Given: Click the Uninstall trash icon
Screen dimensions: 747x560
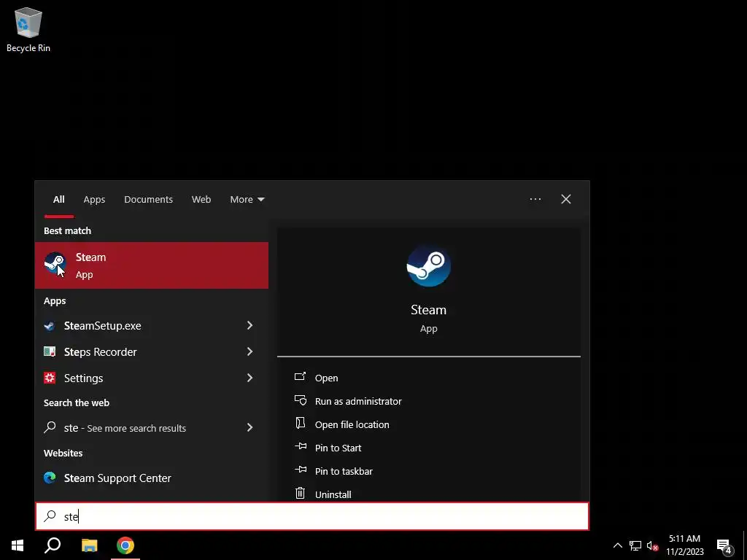Looking at the screenshot, I should click(x=300, y=493).
